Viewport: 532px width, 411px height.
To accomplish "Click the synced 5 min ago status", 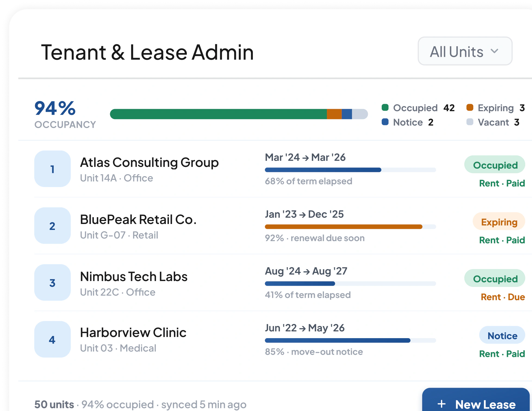I will (x=204, y=404).
